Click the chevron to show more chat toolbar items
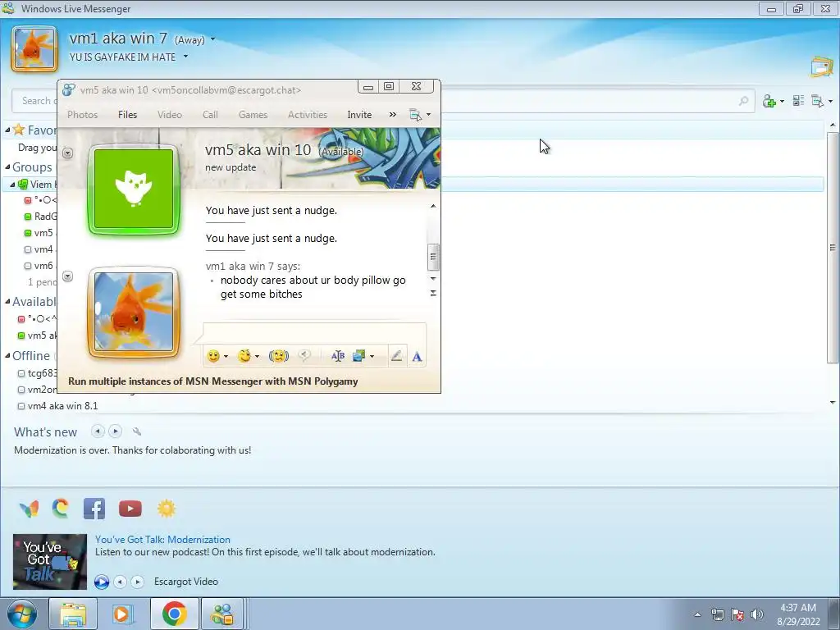Image resolution: width=840 pixels, height=630 pixels. coord(393,115)
